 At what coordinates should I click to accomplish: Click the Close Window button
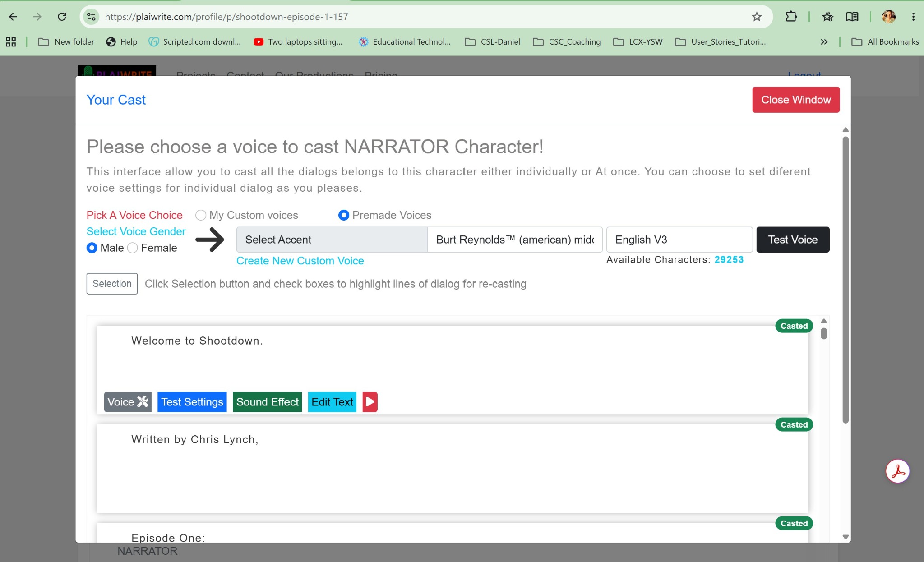(796, 100)
